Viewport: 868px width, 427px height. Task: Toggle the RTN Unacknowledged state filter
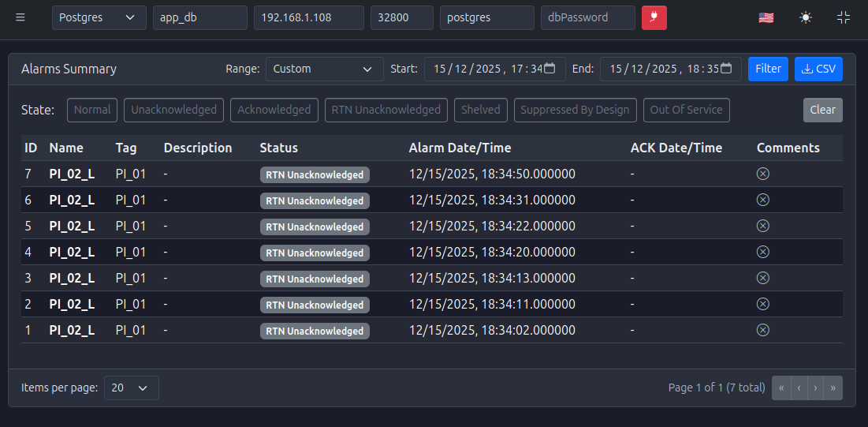tap(386, 110)
